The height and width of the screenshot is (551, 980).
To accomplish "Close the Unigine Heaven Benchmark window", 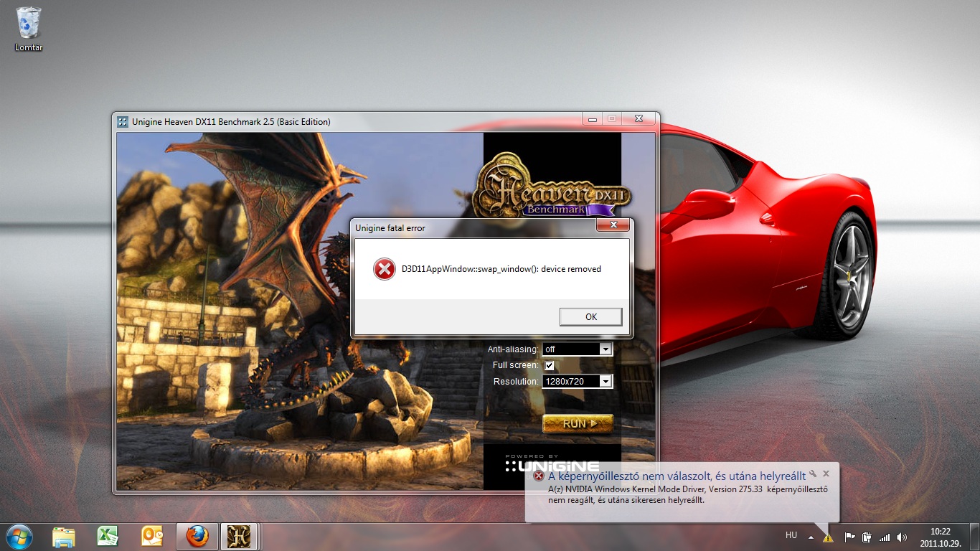I will pyautogui.click(x=638, y=118).
